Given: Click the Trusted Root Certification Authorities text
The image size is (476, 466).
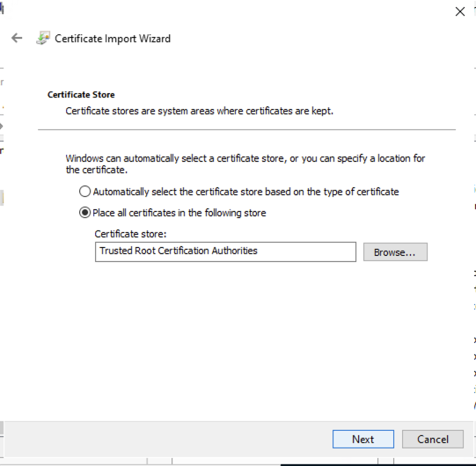Looking at the screenshot, I should tap(179, 251).
